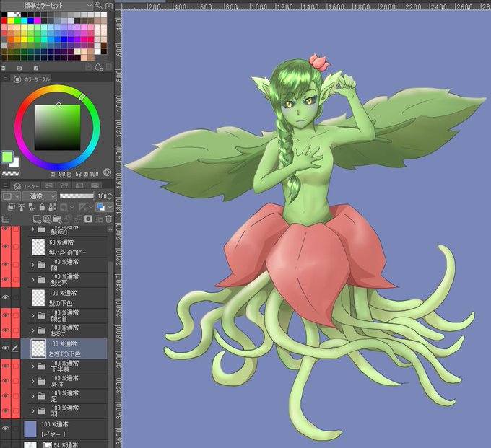Click the lock layer padlock icon
491x448 pixels.
point(42,207)
